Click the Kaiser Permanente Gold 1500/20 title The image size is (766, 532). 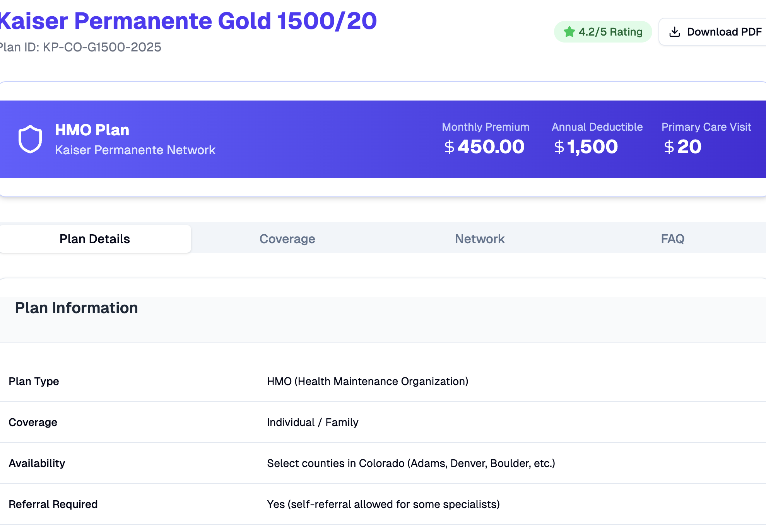[188, 21]
